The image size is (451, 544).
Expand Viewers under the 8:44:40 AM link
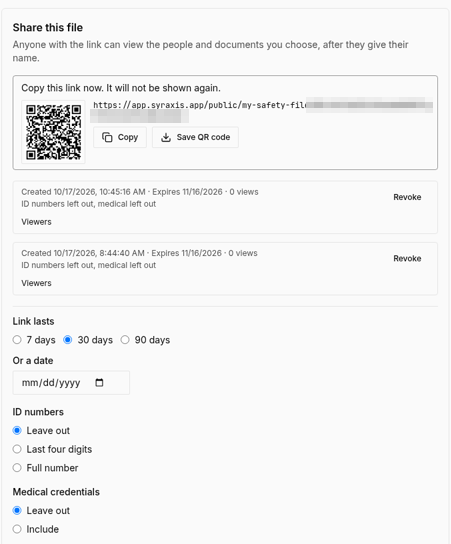pyautogui.click(x=36, y=283)
